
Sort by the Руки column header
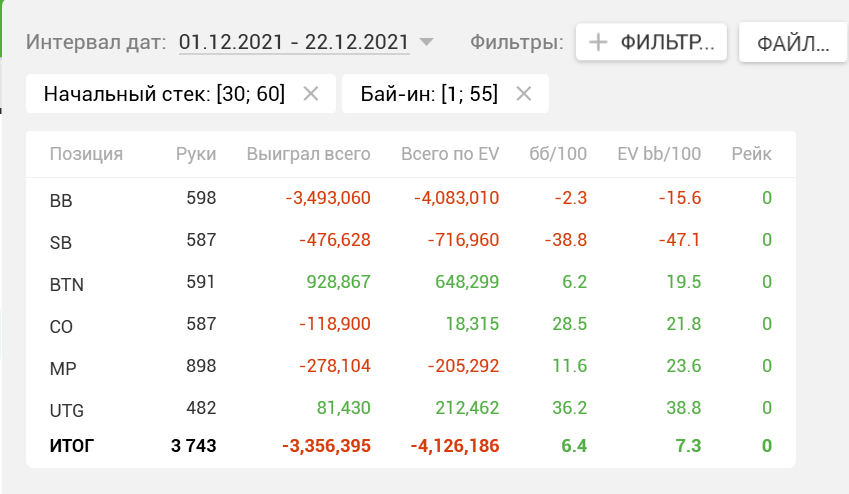coord(196,154)
